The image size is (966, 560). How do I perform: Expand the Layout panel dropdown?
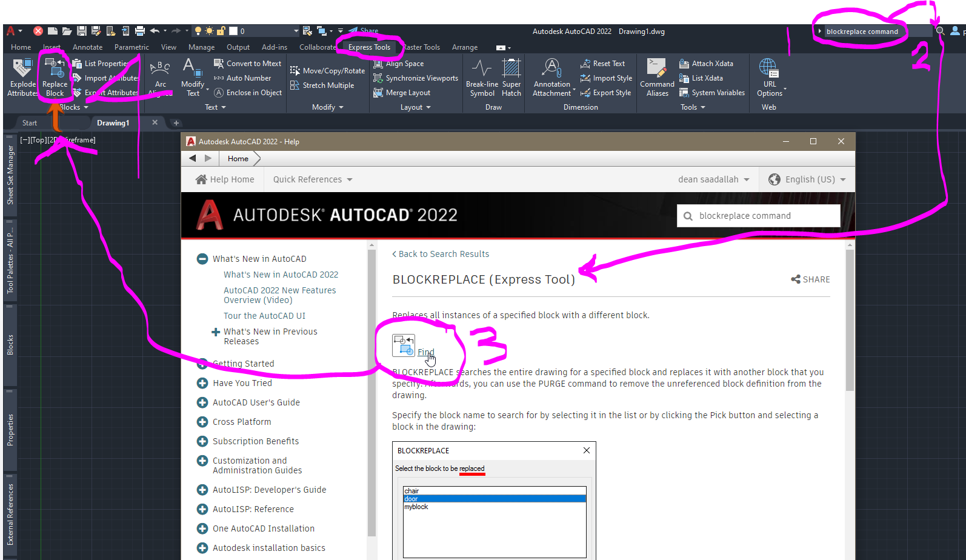pos(416,107)
